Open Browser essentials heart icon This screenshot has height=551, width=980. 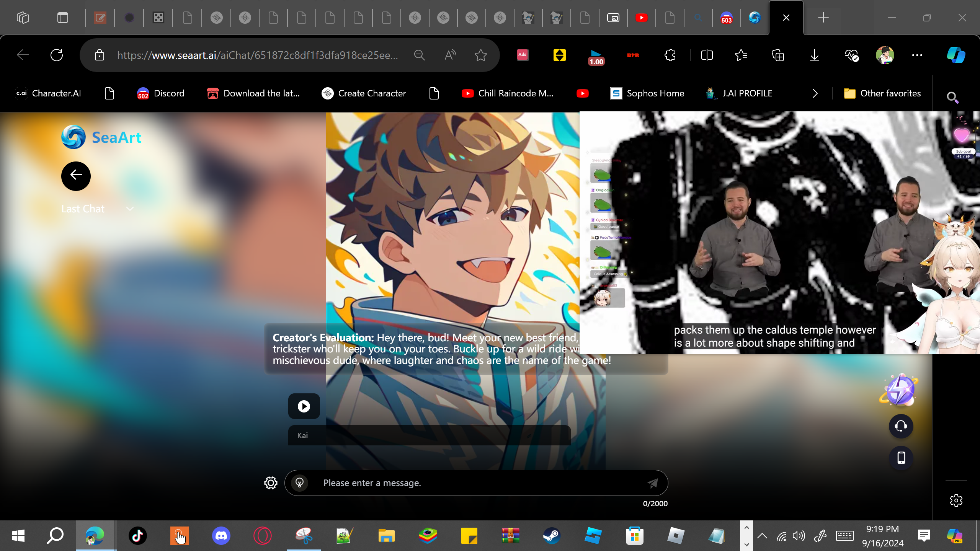(x=851, y=55)
